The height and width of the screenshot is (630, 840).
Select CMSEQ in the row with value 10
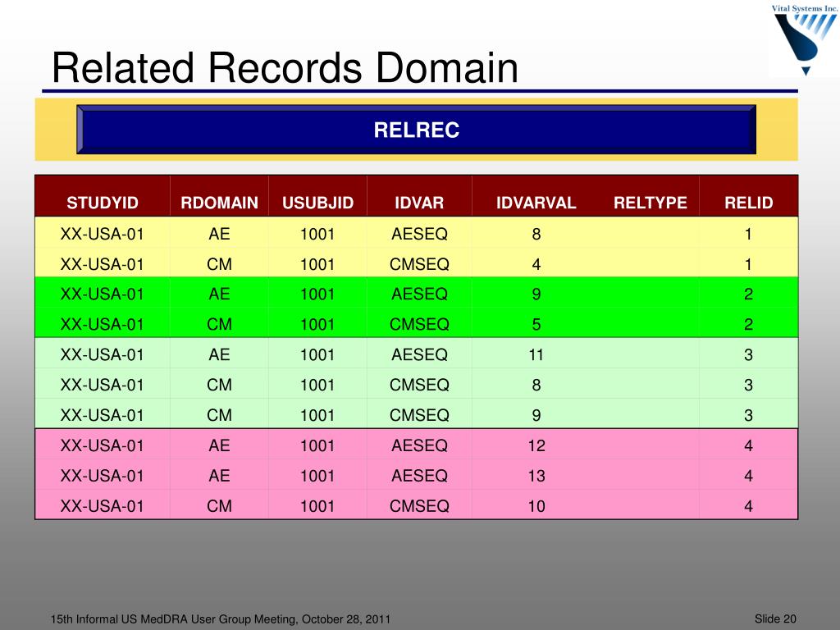coord(419,506)
